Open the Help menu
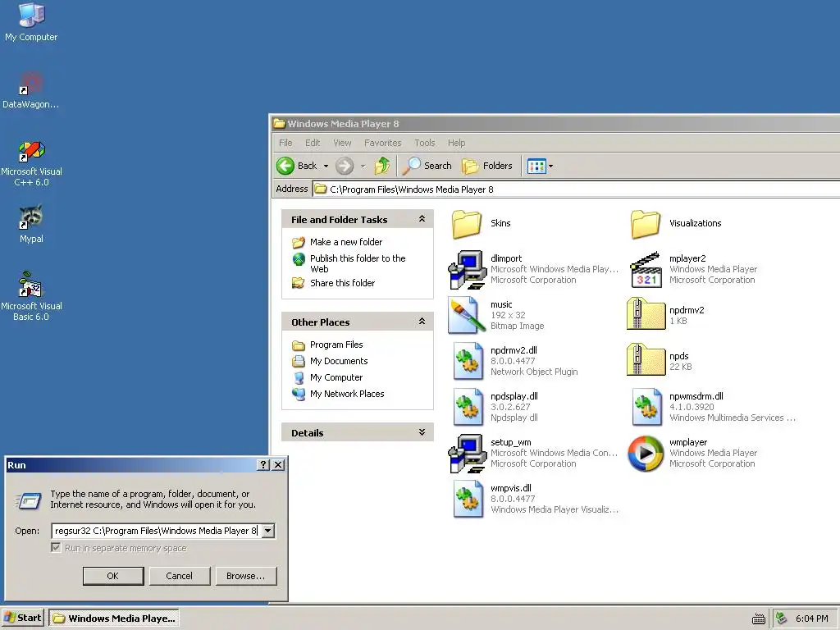840x630 pixels. (x=456, y=143)
